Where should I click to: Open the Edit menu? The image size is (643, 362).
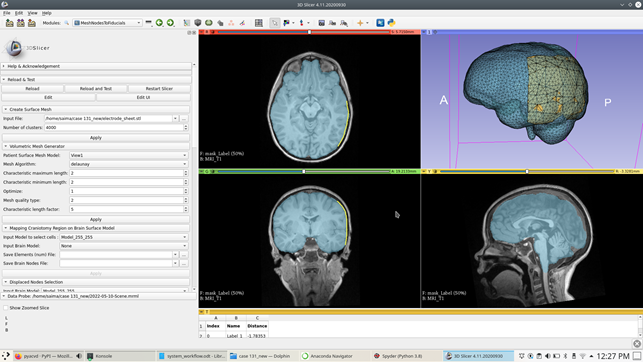(x=19, y=13)
